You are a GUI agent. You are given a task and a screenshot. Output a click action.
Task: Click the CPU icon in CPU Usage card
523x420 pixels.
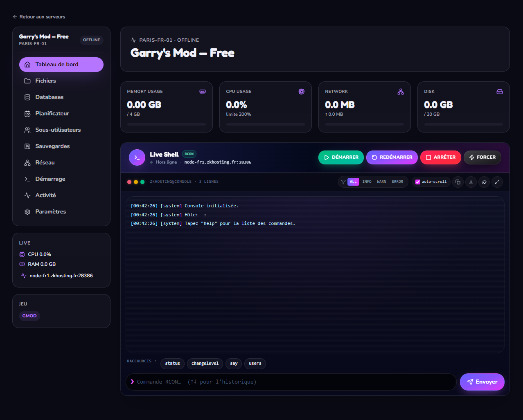click(x=302, y=92)
